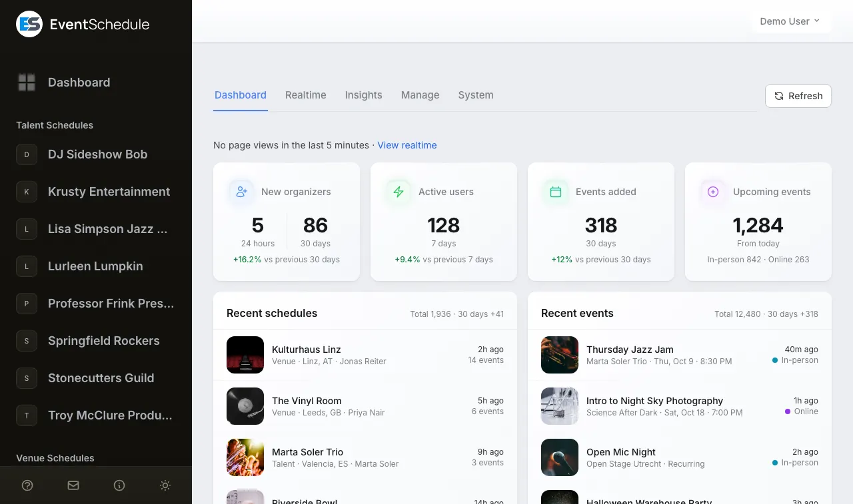The height and width of the screenshot is (504, 853).
Task: Click the Venue Schedules sidebar heading
Action: point(55,458)
